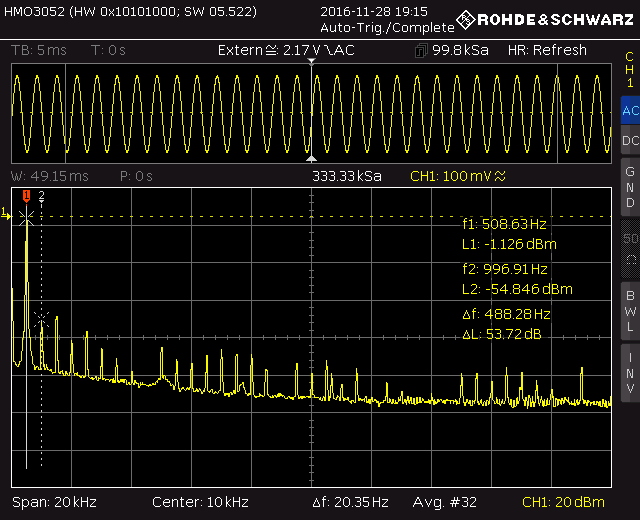This screenshot has width=640, height=520.
Task: Toggle GND coupling on channel 1
Action: (629, 187)
